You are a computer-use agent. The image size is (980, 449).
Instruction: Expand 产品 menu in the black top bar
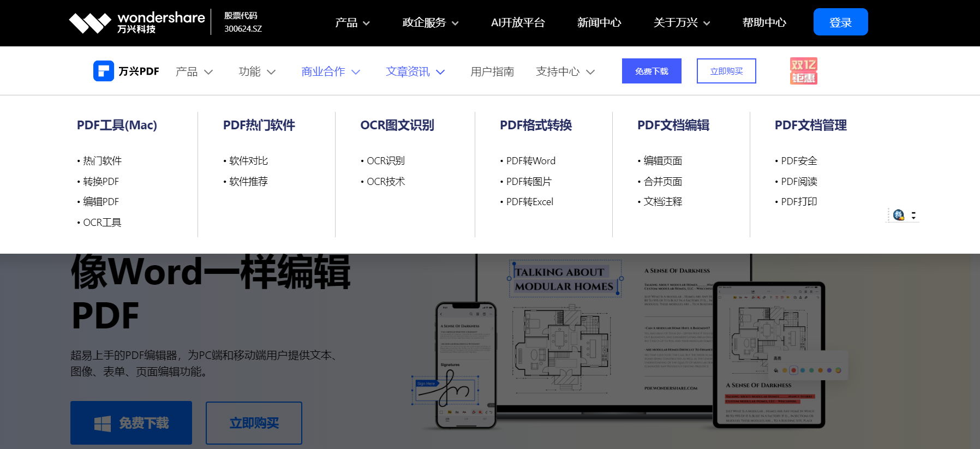(352, 22)
